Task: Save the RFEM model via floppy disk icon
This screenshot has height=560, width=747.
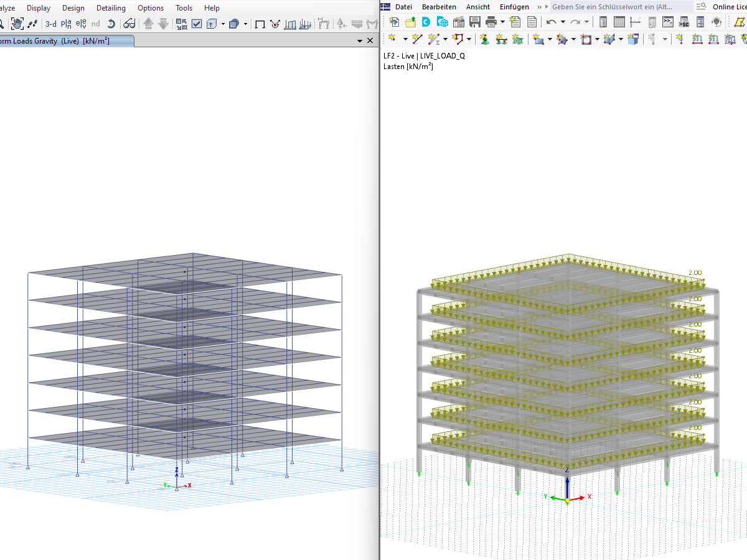Action: [476, 21]
